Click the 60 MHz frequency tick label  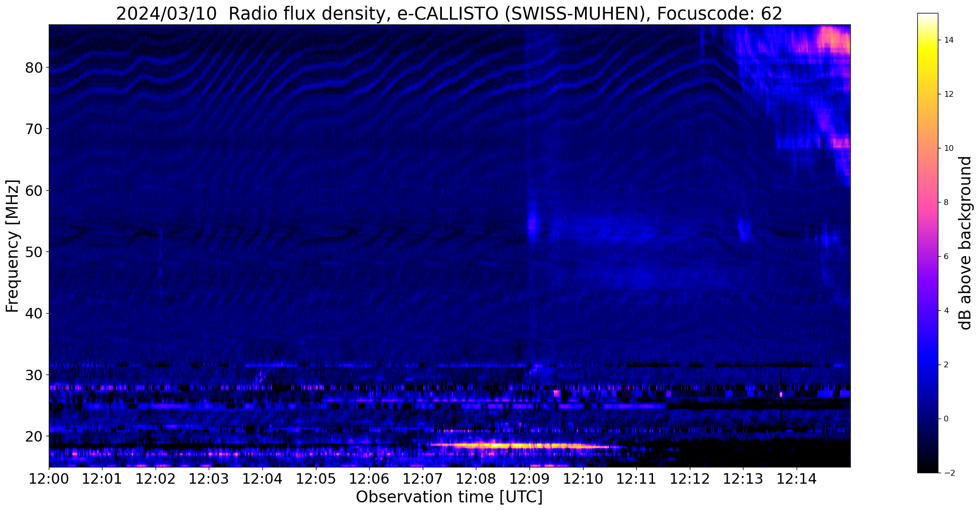click(x=34, y=191)
